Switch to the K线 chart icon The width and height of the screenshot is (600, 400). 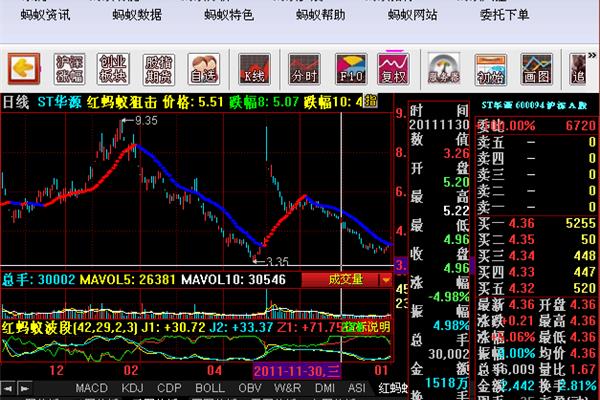254,69
